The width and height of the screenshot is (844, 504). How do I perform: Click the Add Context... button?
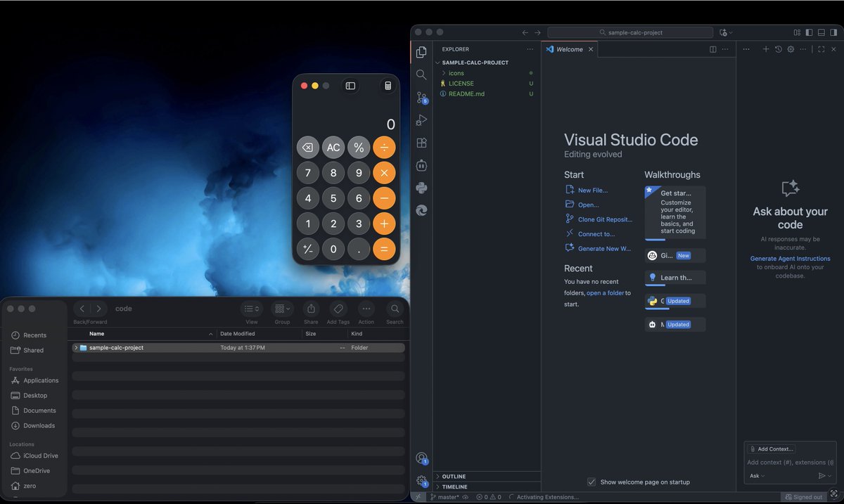tap(771, 448)
